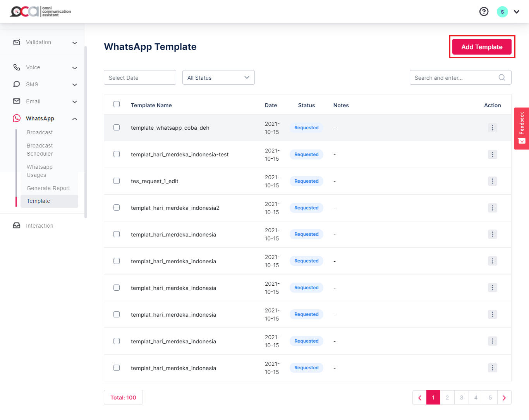Viewport: 529px width, 420px height.
Task: Click the help question mark icon
Action: click(x=484, y=12)
